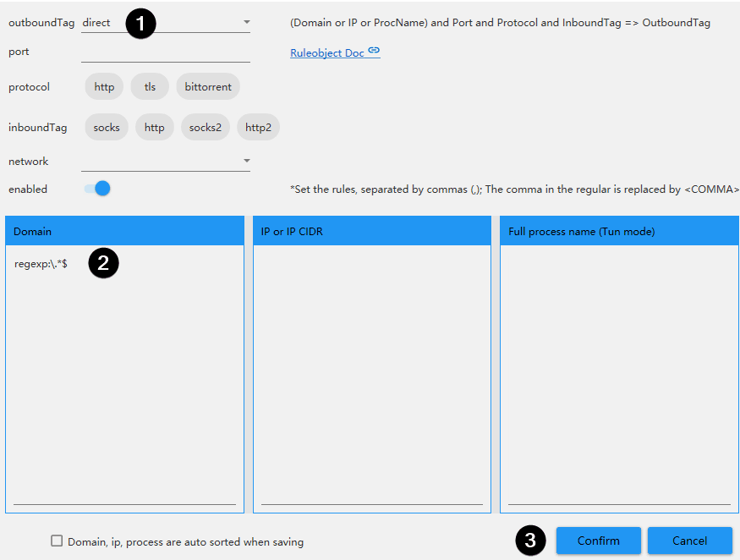Viewport: 740px width, 560px height.
Task: Choose the socks2 inboundTag chip
Action: (x=205, y=128)
